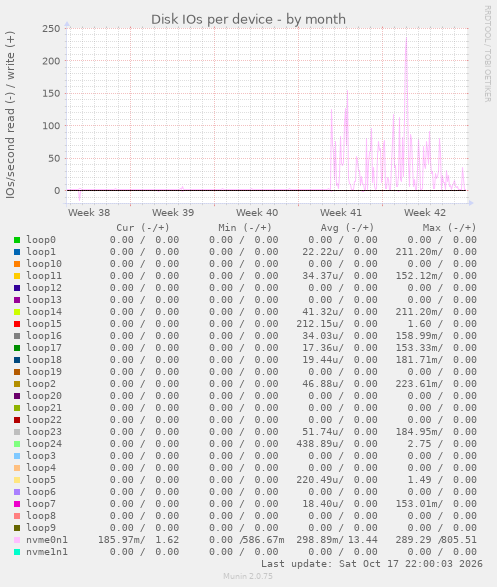Click the 'loop5' device label

41,480
